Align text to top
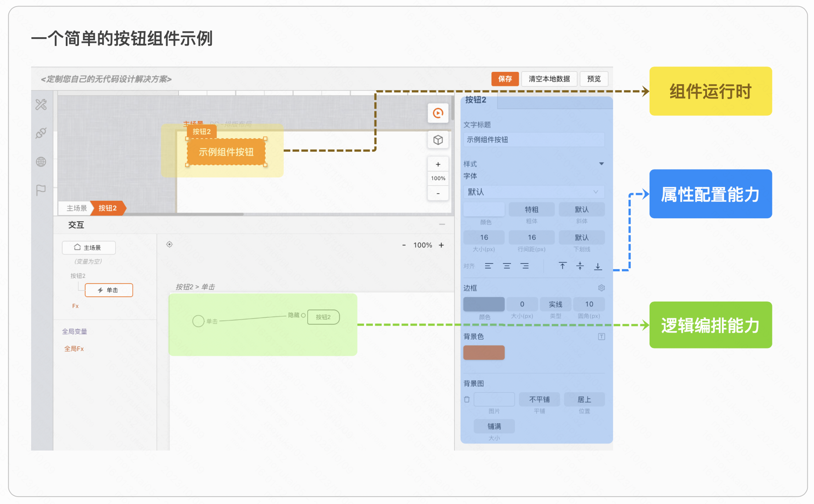The width and height of the screenshot is (814, 504). click(x=563, y=266)
